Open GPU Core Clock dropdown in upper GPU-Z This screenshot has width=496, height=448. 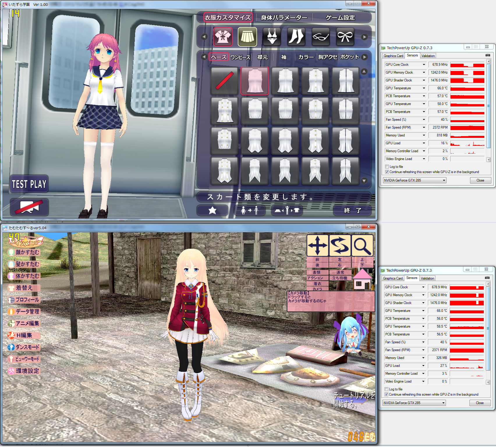coord(424,65)
